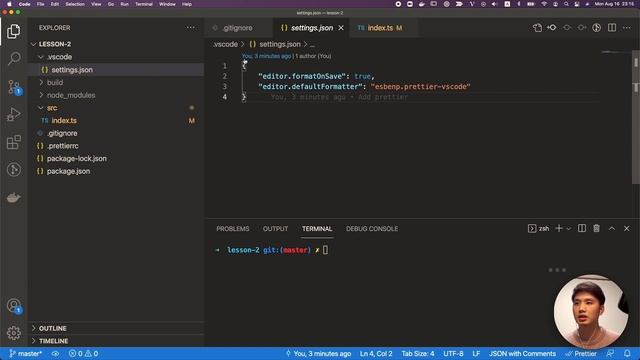Image resolution: width=640 pixels, height=360 pixels.
Task: Open .prettierrc in the explorer
Action: pyautogui.click(x=116, y=146)
